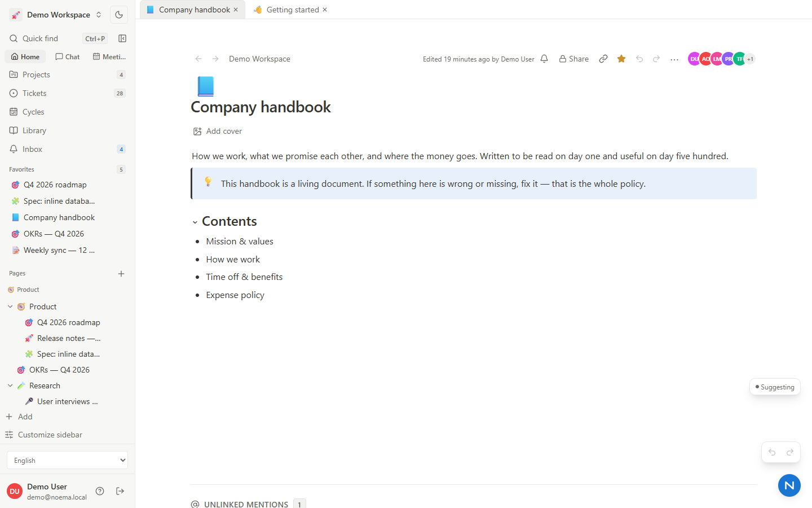Select Chat sidebar tab
The image size is (812, 508).
point(67,56)
